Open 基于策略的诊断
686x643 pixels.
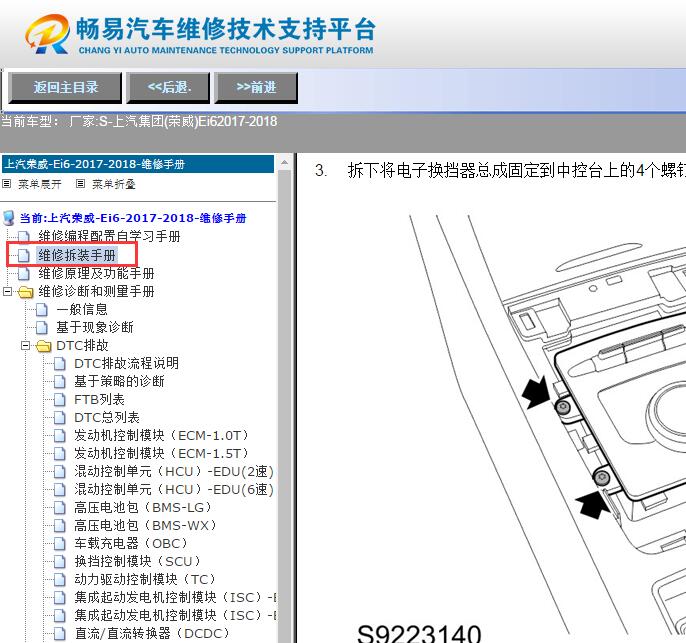point(119,381)
